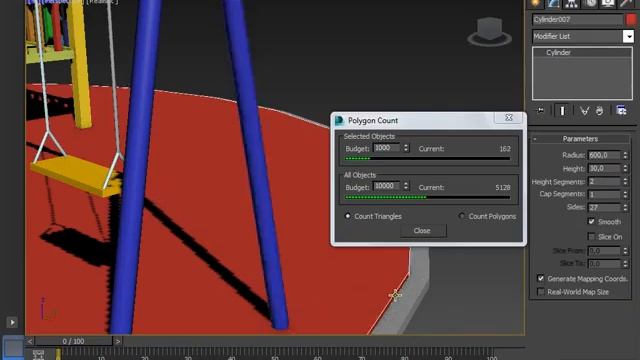Image resolution: width=640 pixels, height=360 pixels.
Task: Adjust the Sides spinner arrows
Action: pos(625,207)
